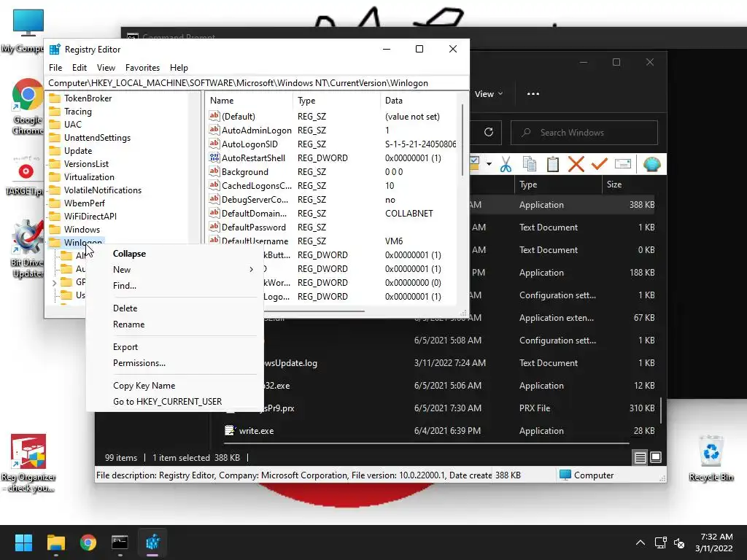Screen dimensions: 747x560
Task: Open the TARGETpipe desktop icon
Action: click(24, 176)
